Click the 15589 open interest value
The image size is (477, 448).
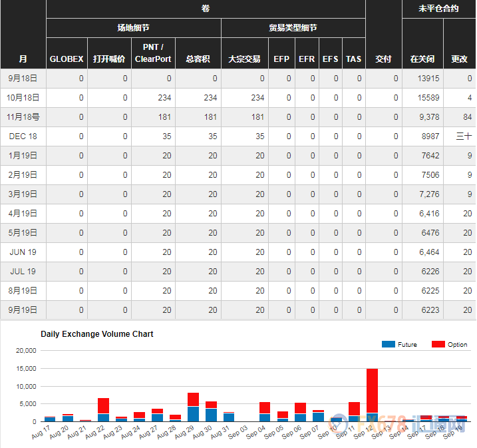(x=428, y=98)
